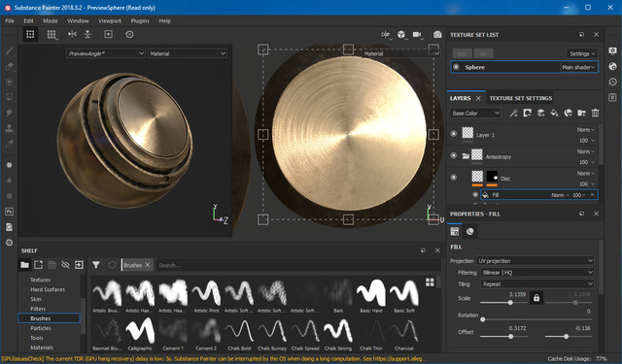Toggle the dotted grid viewport button
Image resolution: width=622 pixels, height=364 pixels.
30,35
